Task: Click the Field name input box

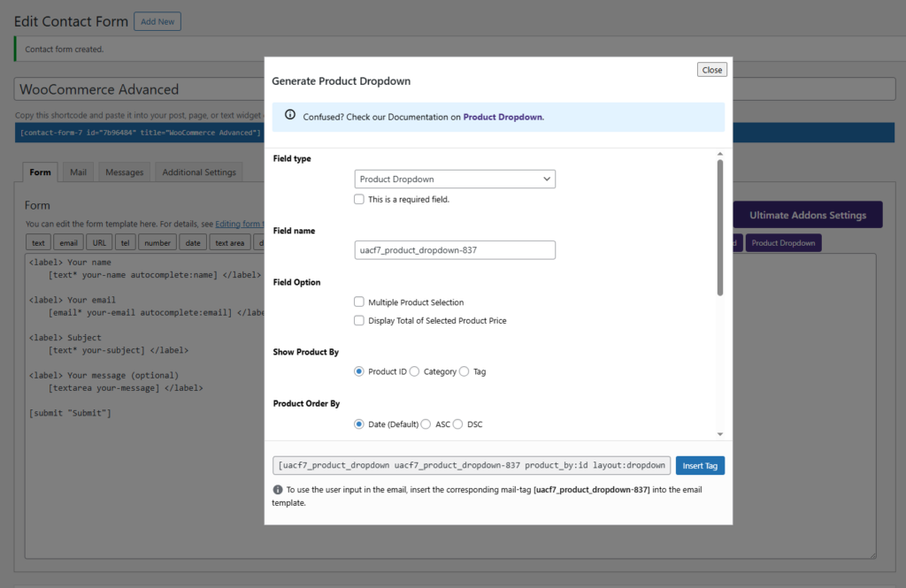Action: pyautogui.click(x=455, y=250)
